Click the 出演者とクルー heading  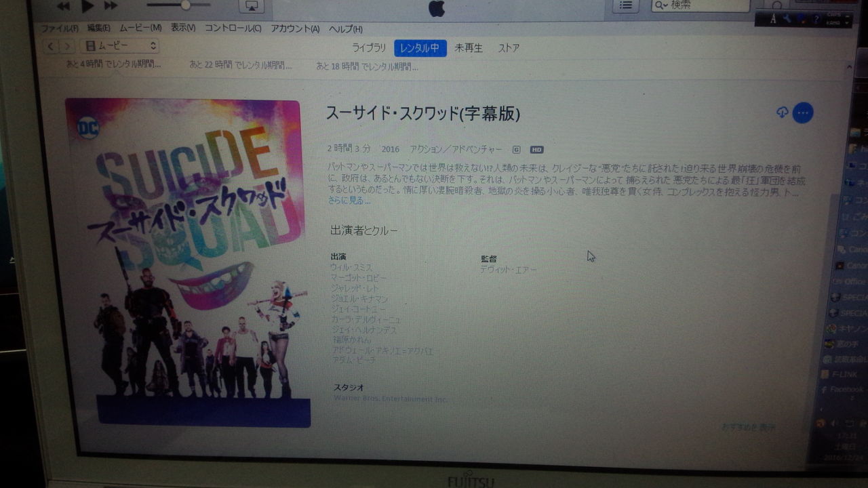click(x=364, y=230)
